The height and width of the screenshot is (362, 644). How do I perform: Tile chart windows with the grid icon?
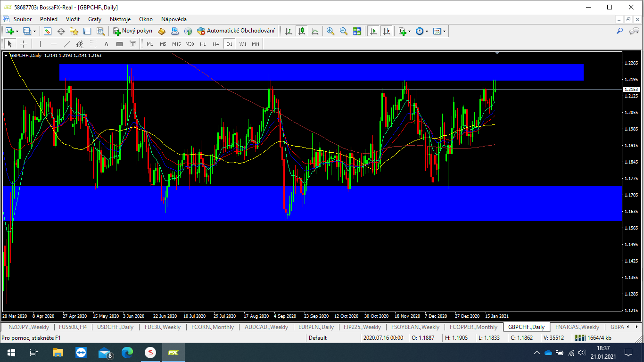pyautogui.click(x=357, y=31)
